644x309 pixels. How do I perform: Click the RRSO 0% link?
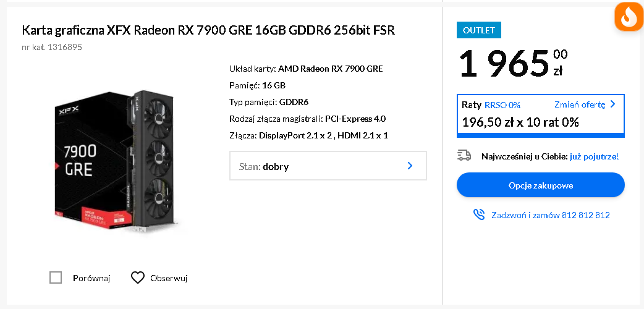coord(502,105)
